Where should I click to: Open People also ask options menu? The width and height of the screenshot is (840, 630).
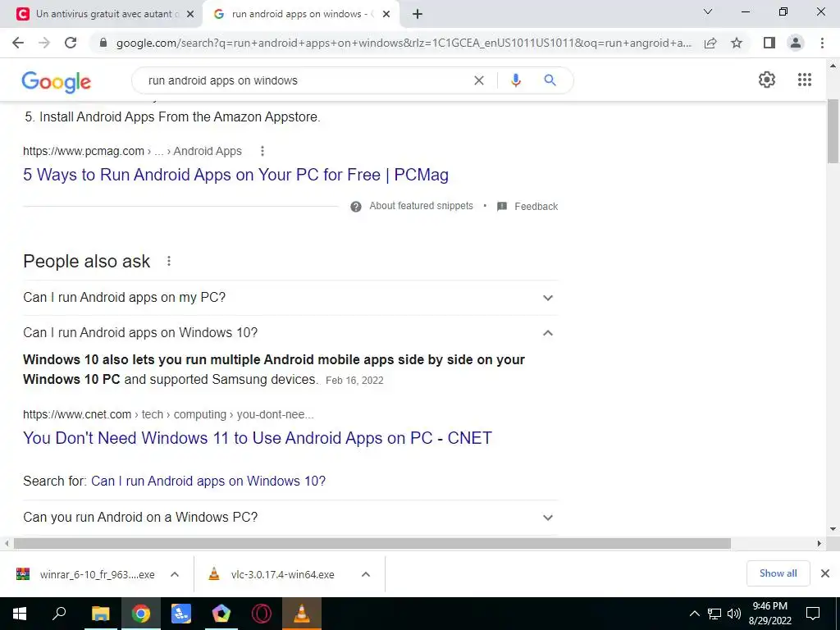point(169,261)
